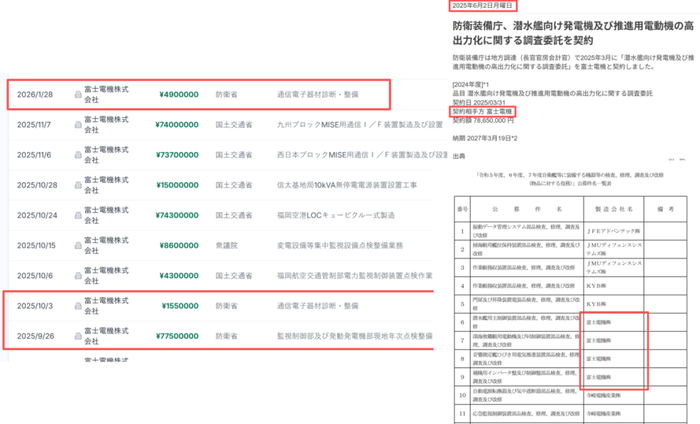Viewport: 700px width, 424px height.
Task: Click the building icon in the 2025/9/26 row
Action: [78, 336]
